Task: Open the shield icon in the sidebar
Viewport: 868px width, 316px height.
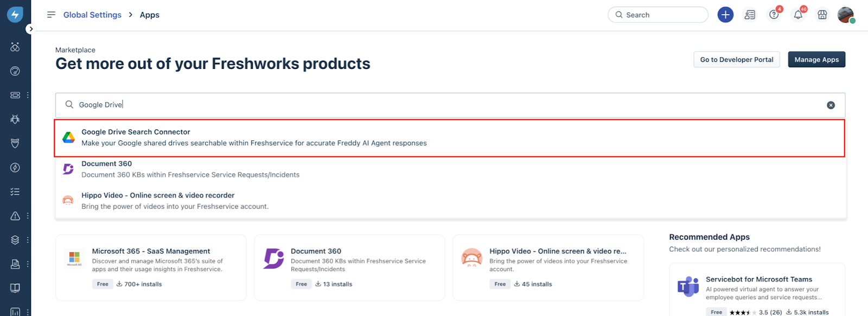Action: point(15,143)
